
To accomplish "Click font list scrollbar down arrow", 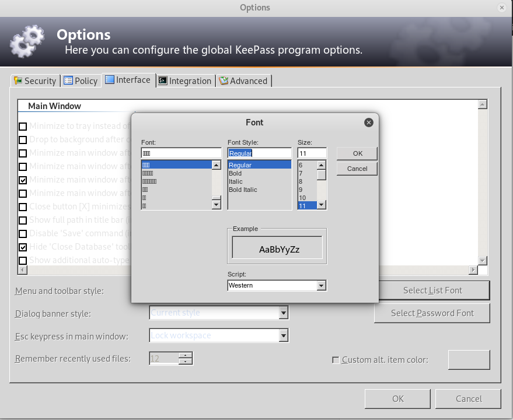I will [x=217, y=205].
